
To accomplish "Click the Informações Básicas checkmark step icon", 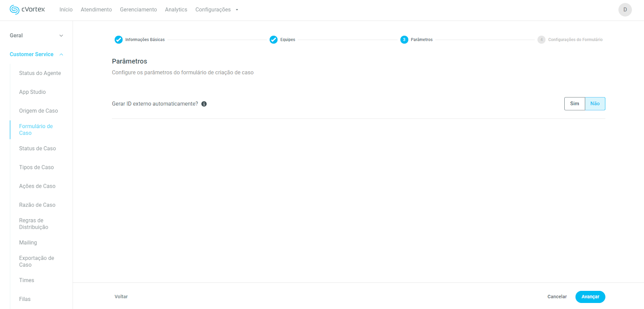I will tap(118, 39).
